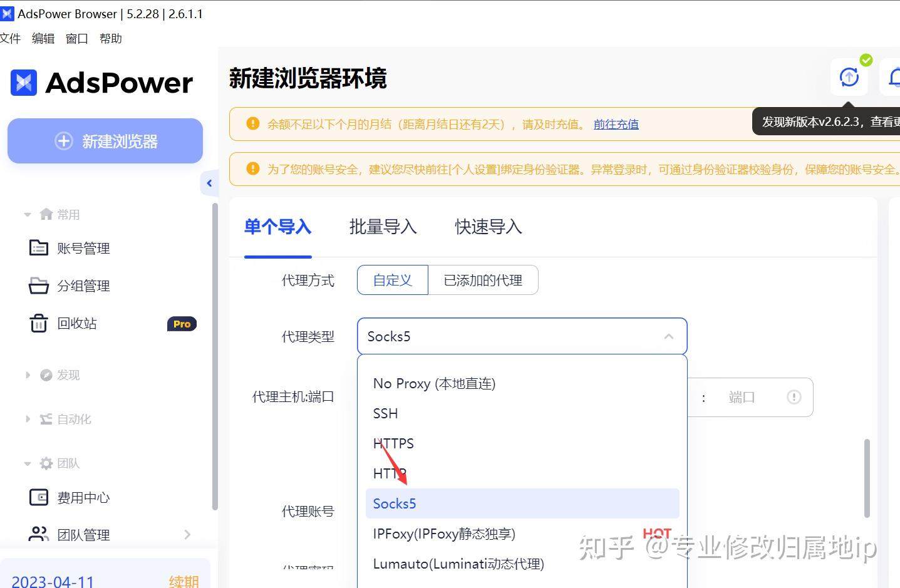Select the 自定义 proxy mode
Viewport: 900px width, 588px height.
point(392,280)
